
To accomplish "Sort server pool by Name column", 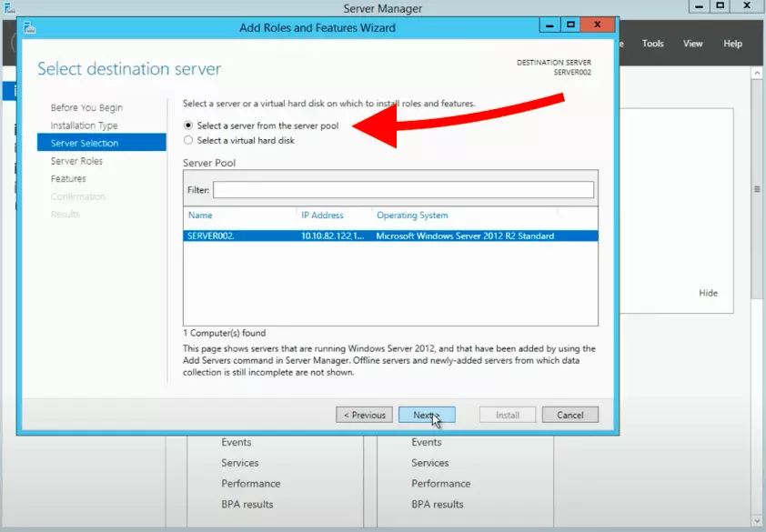I will pos(200,215).
